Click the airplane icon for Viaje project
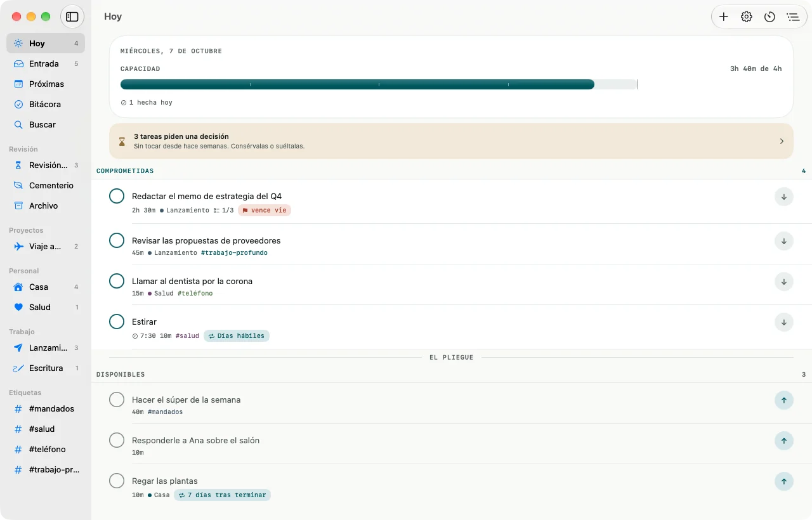 point(18,246)
